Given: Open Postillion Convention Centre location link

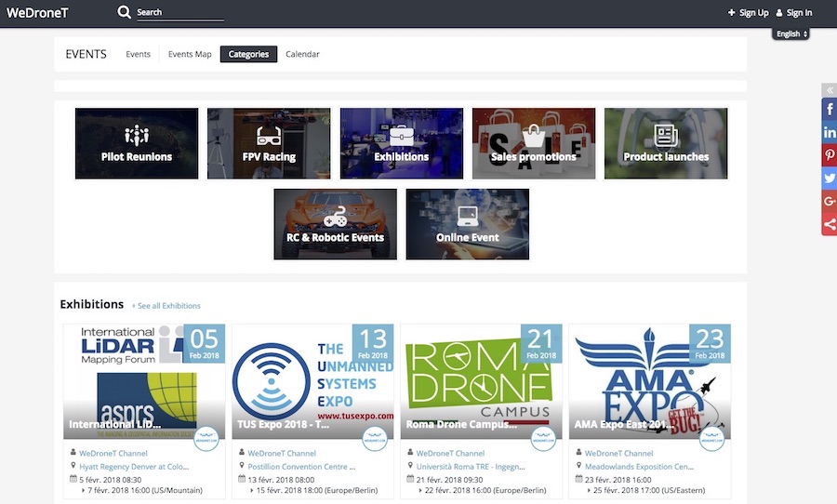Looking at the screenshot, I should click(x=301, y=467).
